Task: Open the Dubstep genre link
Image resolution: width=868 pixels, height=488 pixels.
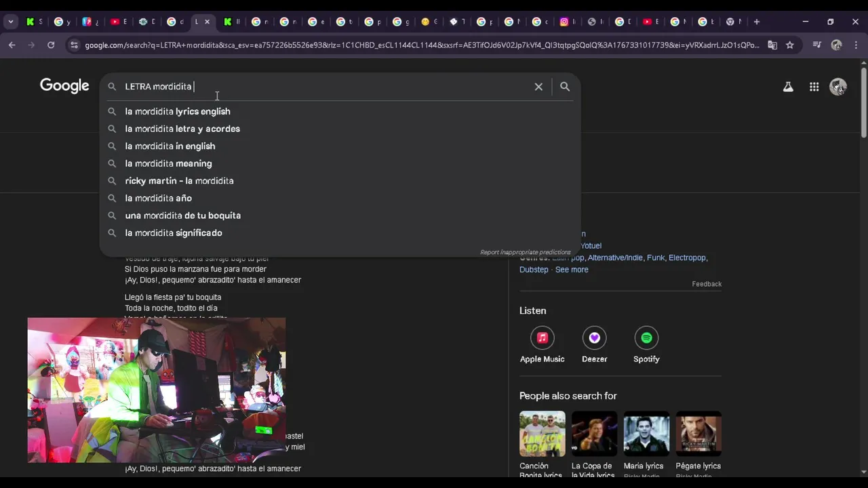Action: pyautogui.click(x=534, y=270)
